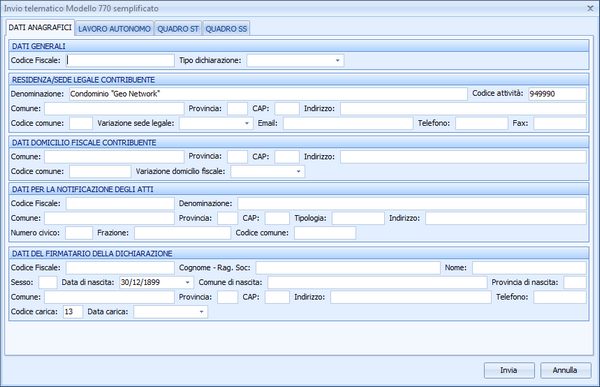The height and width of the screenshot is (387, 600).
Task: Click the Nome input field
Action: [x=529, y=268]
